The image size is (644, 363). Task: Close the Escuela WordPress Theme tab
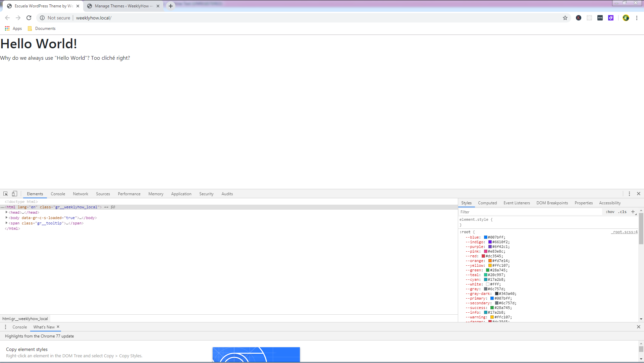point(78,6)
